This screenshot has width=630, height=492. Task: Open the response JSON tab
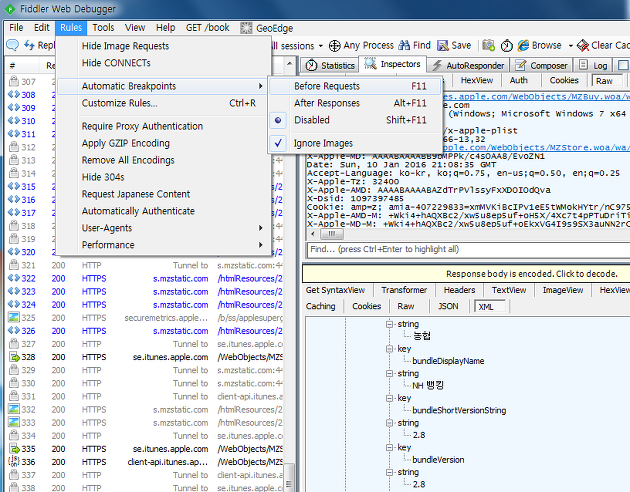tap(448, 306)
